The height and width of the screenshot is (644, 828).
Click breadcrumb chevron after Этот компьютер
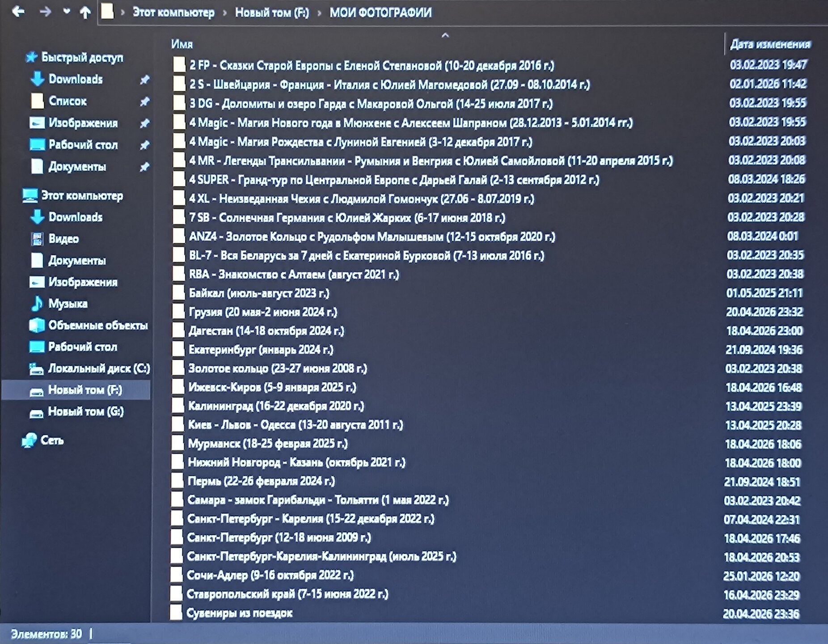(225, 13)
